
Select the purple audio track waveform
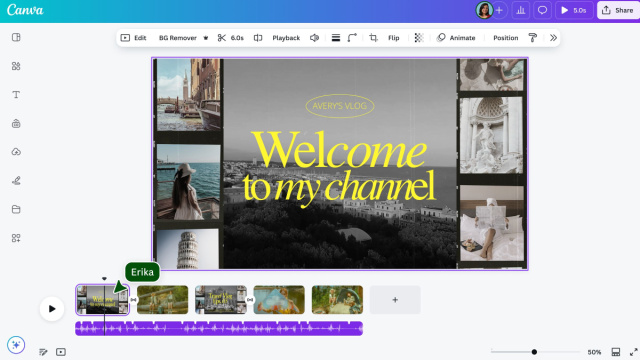(219, 329)
